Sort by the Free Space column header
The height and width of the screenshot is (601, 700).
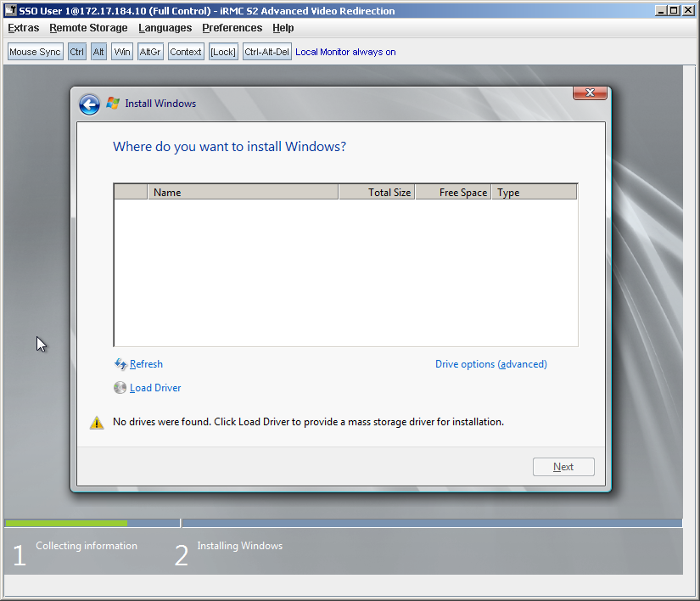tap(453, 193)
